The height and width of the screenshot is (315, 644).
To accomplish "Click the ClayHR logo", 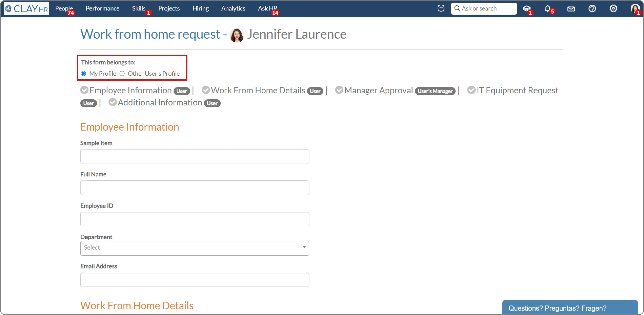I will click(x=26, y=8).
